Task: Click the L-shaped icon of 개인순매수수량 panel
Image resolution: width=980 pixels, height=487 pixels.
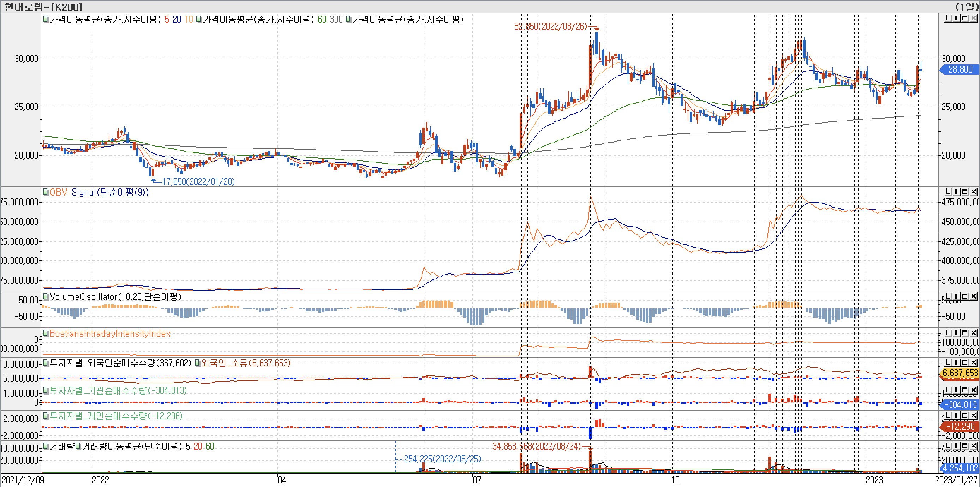Action: tap(949, 415)
